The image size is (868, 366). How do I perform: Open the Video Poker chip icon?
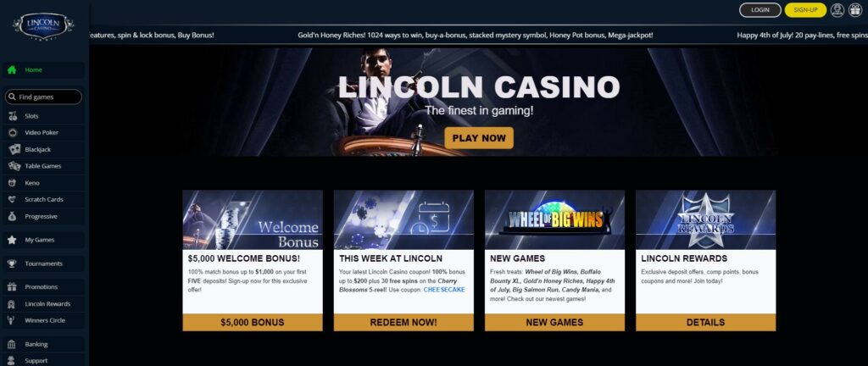pyautogui.click(x=12, y=133)
